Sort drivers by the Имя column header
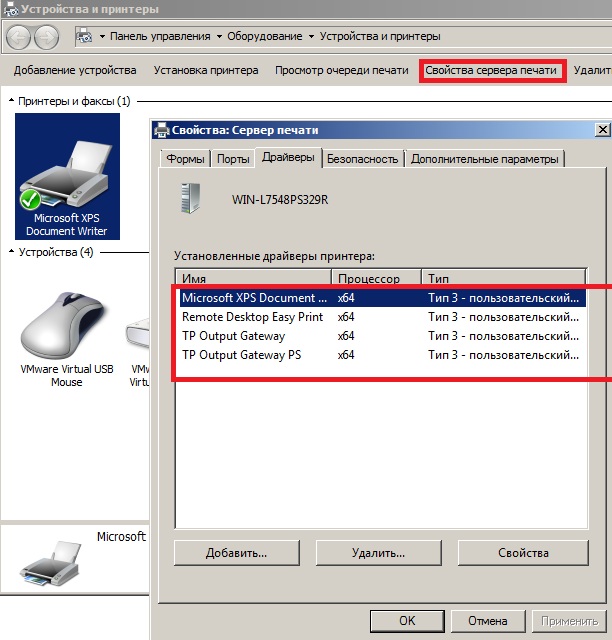The width and height of the screenshot is (612, 640). click(x=253, y=278)
